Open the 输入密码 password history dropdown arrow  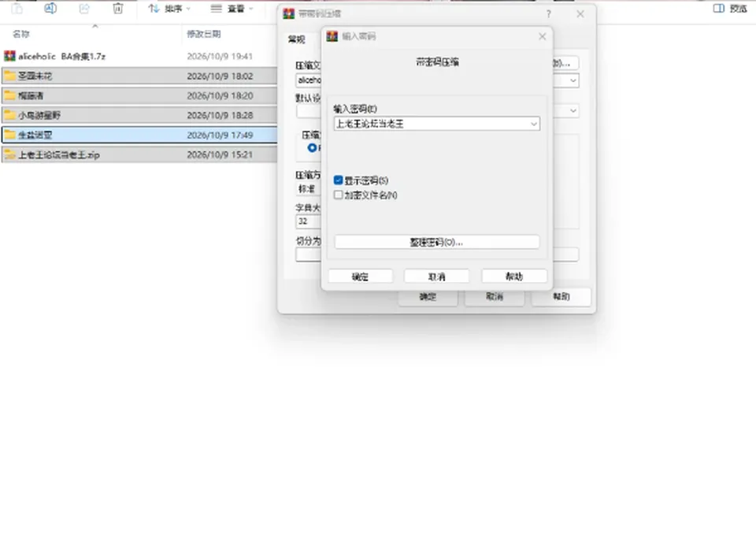pyautogui.click(x=534, y=124)
